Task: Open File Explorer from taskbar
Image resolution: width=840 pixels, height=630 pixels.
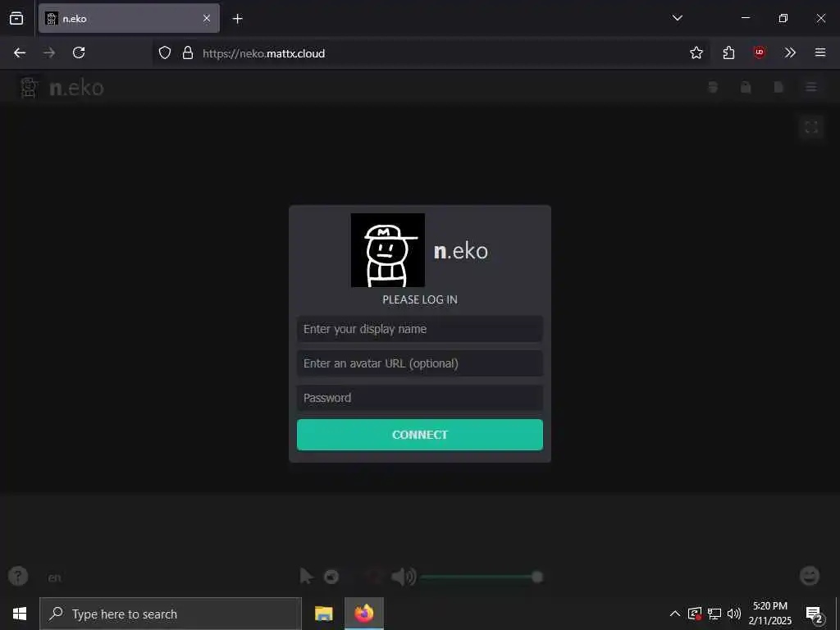Action: click(x=323, y=614)
